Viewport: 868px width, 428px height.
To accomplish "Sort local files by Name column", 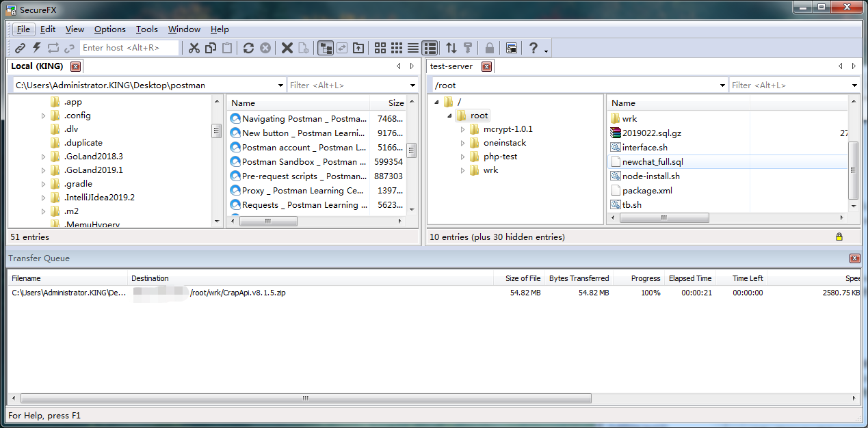I will 298,103.
